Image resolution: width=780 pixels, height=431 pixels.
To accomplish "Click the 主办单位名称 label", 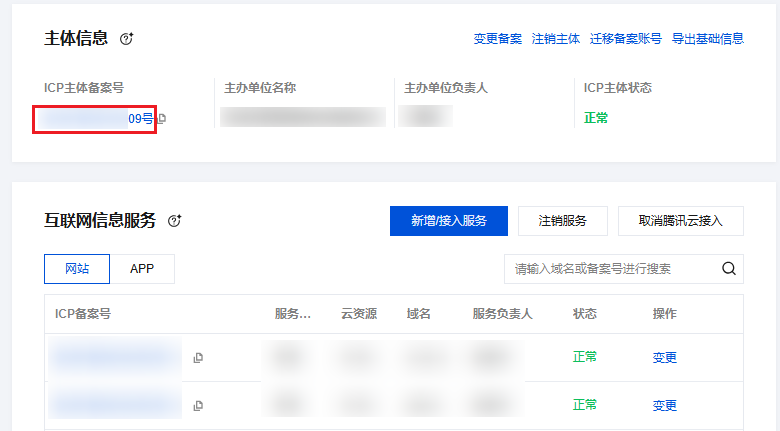I will [x=260, y=88].
